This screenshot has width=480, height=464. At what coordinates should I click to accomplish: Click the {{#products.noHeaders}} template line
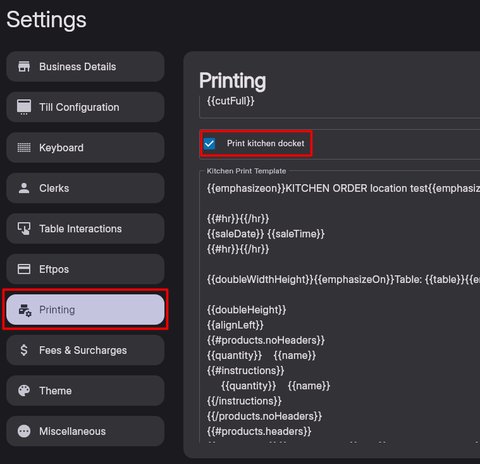point(266,340)
